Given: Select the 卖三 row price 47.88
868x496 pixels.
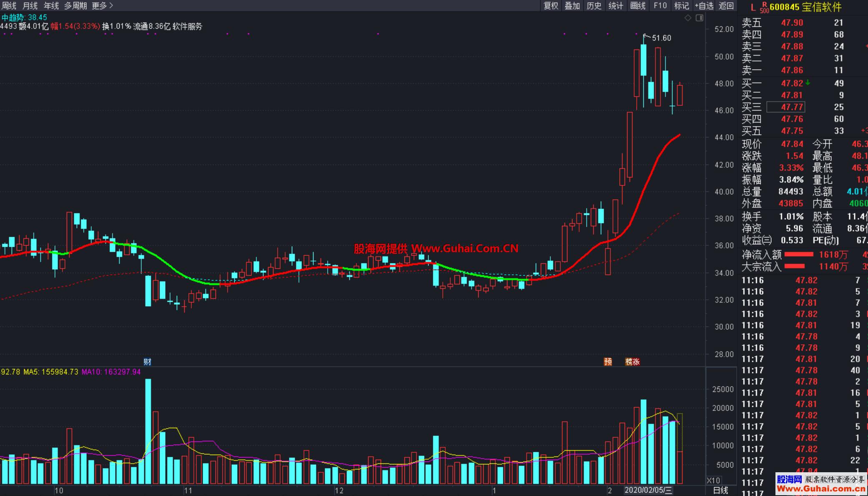Looking at the screenshot, I should click(792, 46).
